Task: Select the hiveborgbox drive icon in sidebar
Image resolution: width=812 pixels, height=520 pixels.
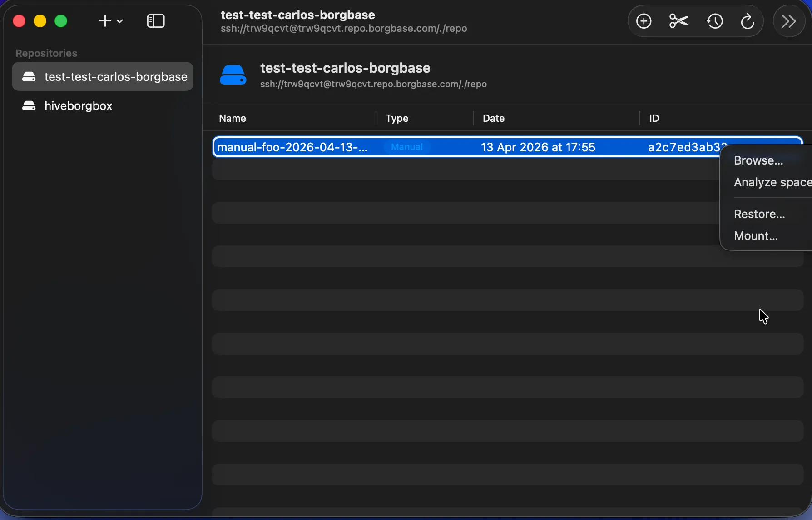Action: tap(29, 106)
